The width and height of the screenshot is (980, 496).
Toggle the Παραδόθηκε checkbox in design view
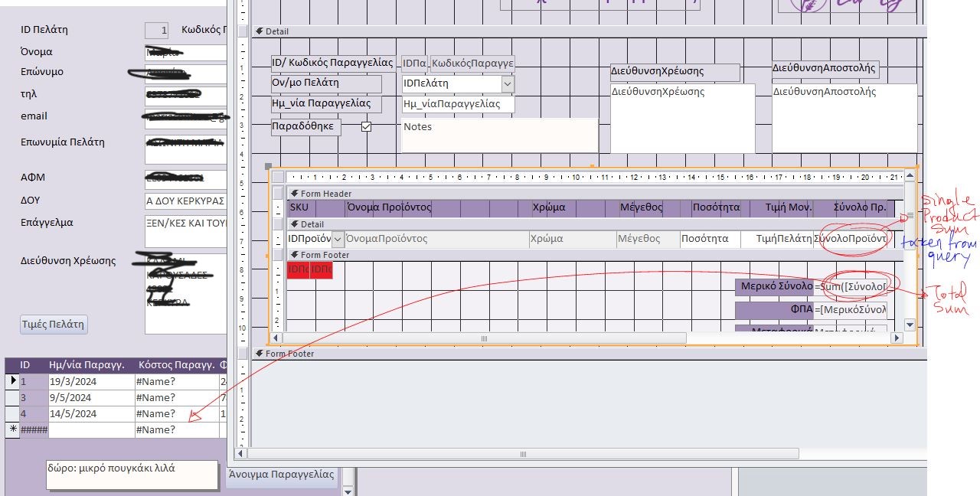(366, 127)
